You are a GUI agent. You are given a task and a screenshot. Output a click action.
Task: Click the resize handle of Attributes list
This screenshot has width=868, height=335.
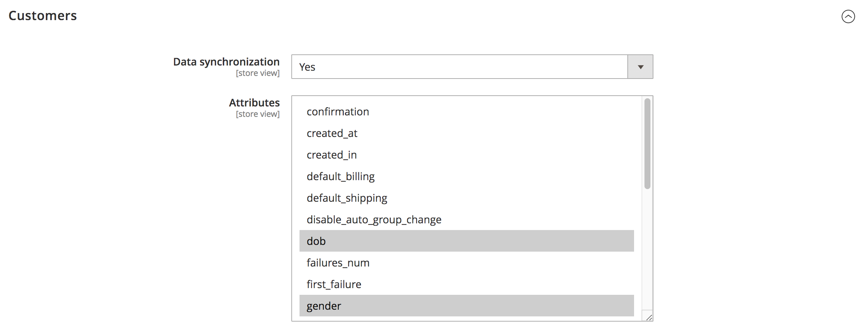649,318
